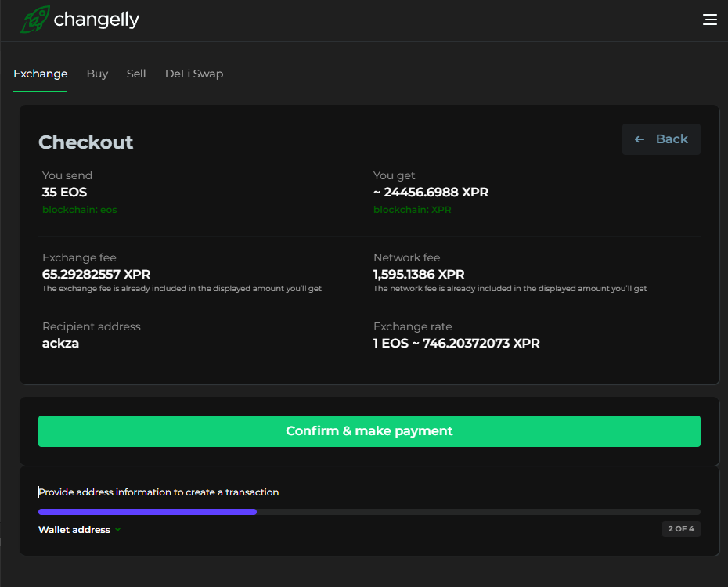
Task: Click the recipient address ackza
Action: (60, 344)
